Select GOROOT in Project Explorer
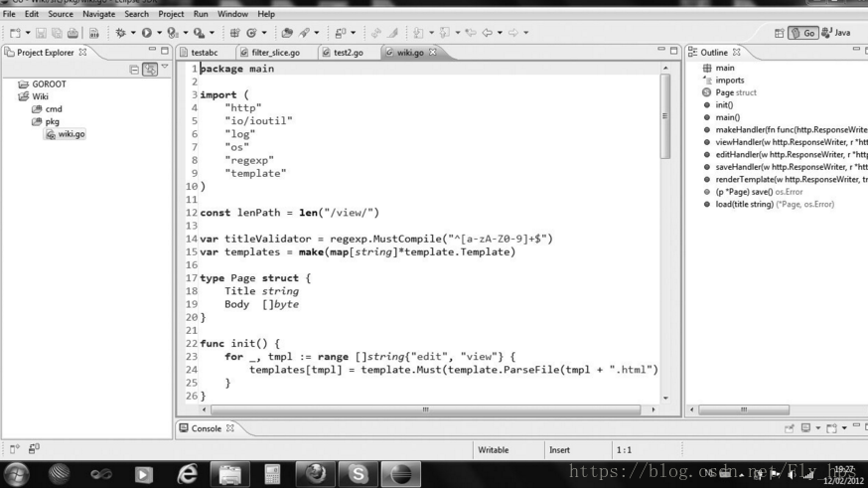The height and width of the screenshot is (491, 868). pos(49,84)
